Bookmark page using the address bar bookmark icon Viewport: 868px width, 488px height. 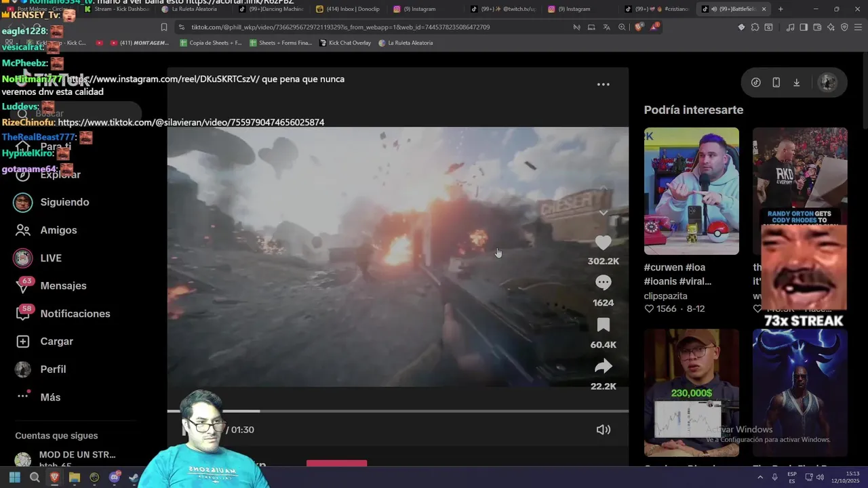click(163, 27)
